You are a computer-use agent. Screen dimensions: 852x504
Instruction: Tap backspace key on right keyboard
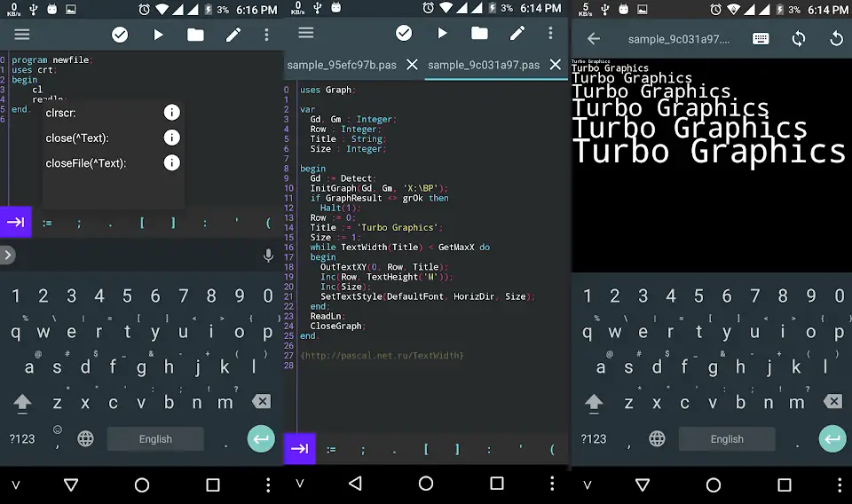pos(833,401)
